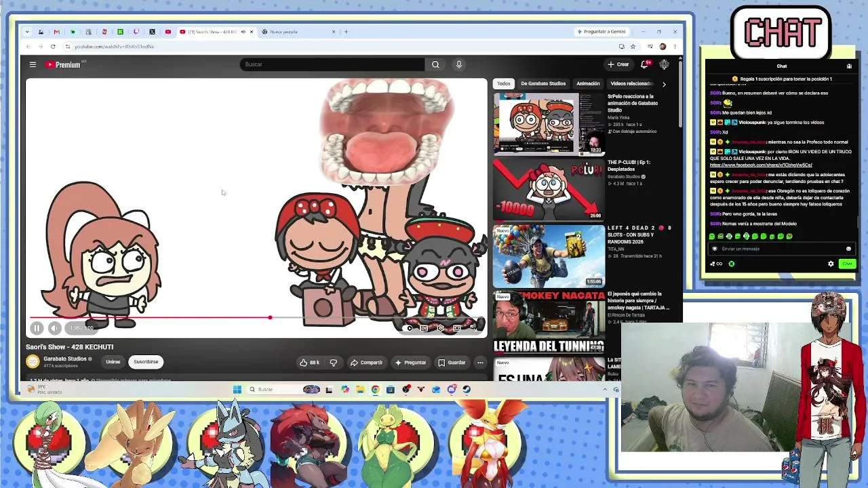This screenshot has height=488, width=868.
Task: Click the Compartir share button
Action: (367, 363)
